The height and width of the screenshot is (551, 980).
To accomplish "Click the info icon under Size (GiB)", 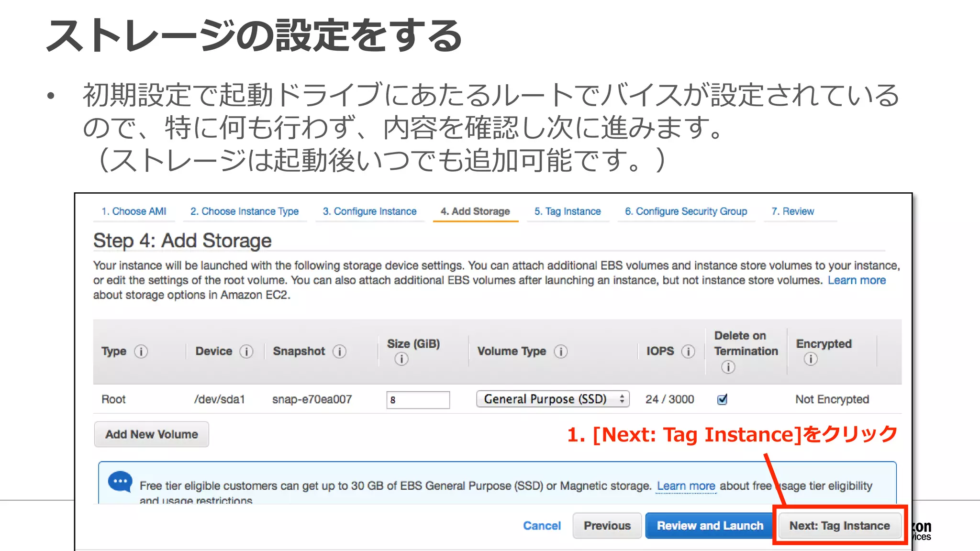I will pyautogui.click(x=401, y=359).
